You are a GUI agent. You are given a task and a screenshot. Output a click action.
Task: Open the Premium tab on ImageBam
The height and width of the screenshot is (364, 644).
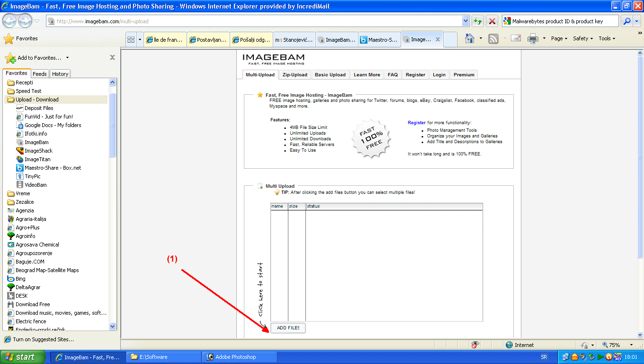point(464,75)
